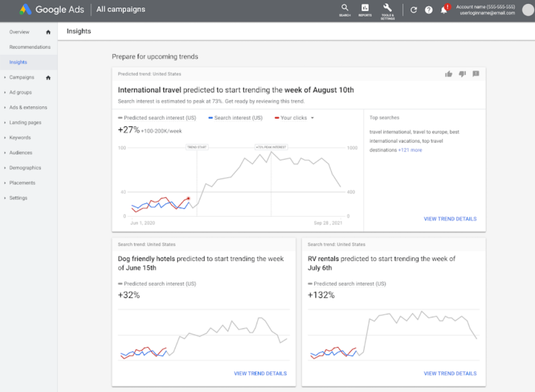Click the home icon next to Campaigns

pos(48,77)
